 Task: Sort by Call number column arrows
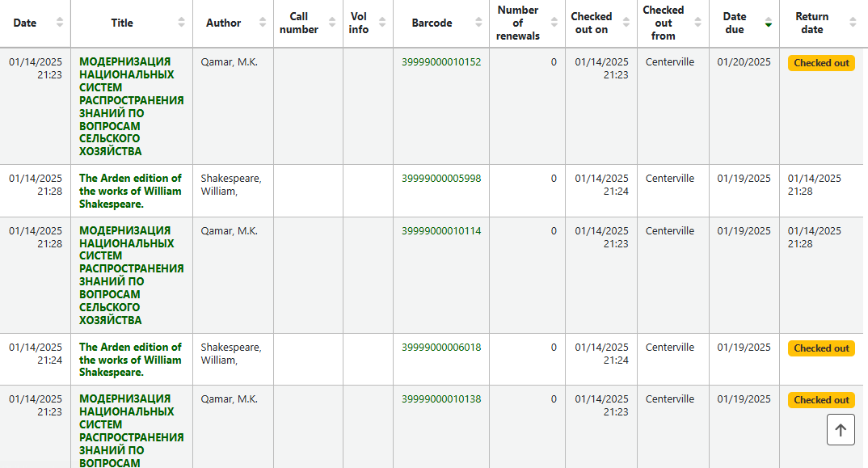tap(332, 23)
